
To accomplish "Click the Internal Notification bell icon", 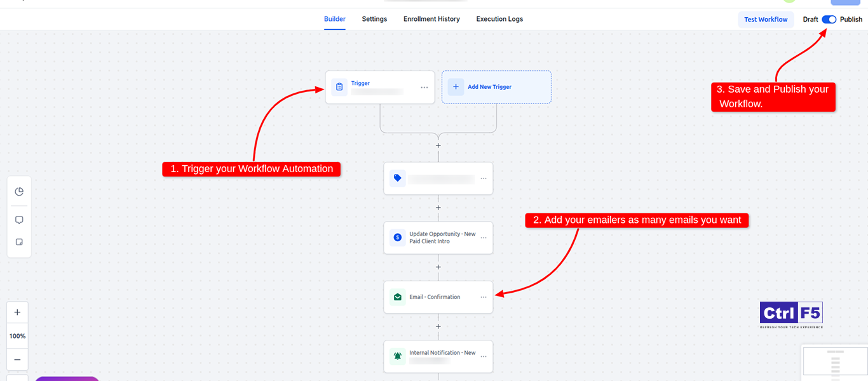I will pos(398,356).
